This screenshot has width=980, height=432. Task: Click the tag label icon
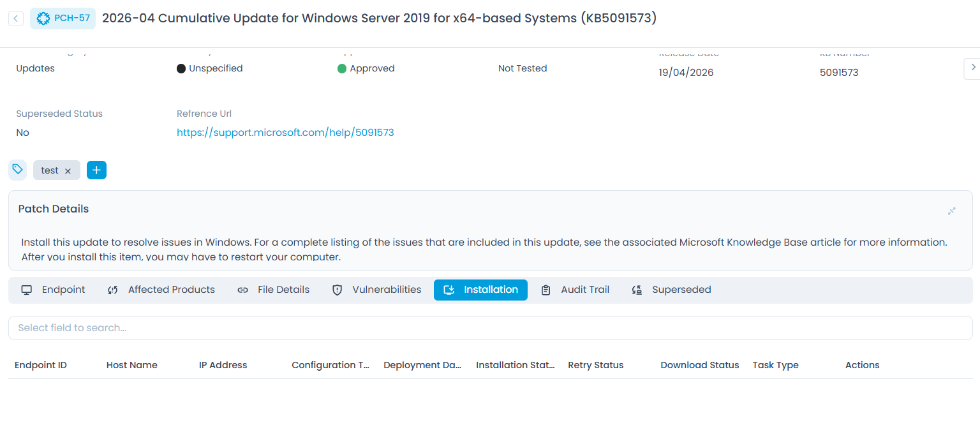click(18, 170)
